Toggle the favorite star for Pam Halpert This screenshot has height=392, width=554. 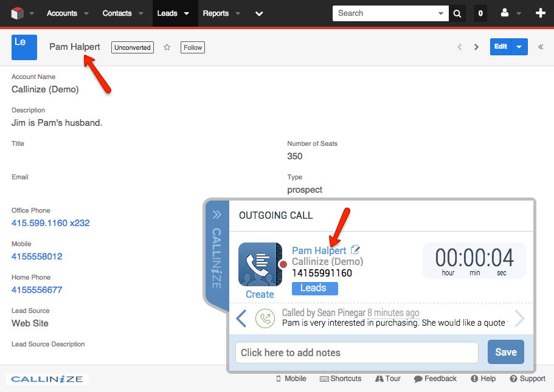[167, 47]
